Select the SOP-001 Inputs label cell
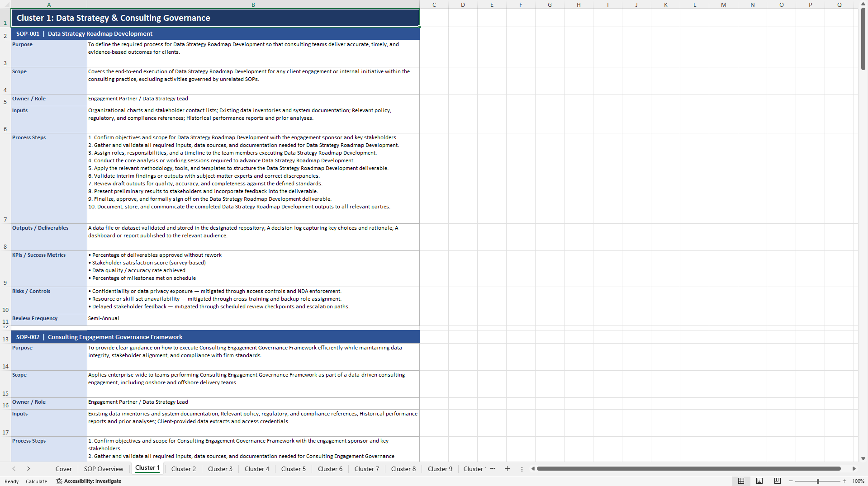Screen dimensions: 868x486 [49, 119]
